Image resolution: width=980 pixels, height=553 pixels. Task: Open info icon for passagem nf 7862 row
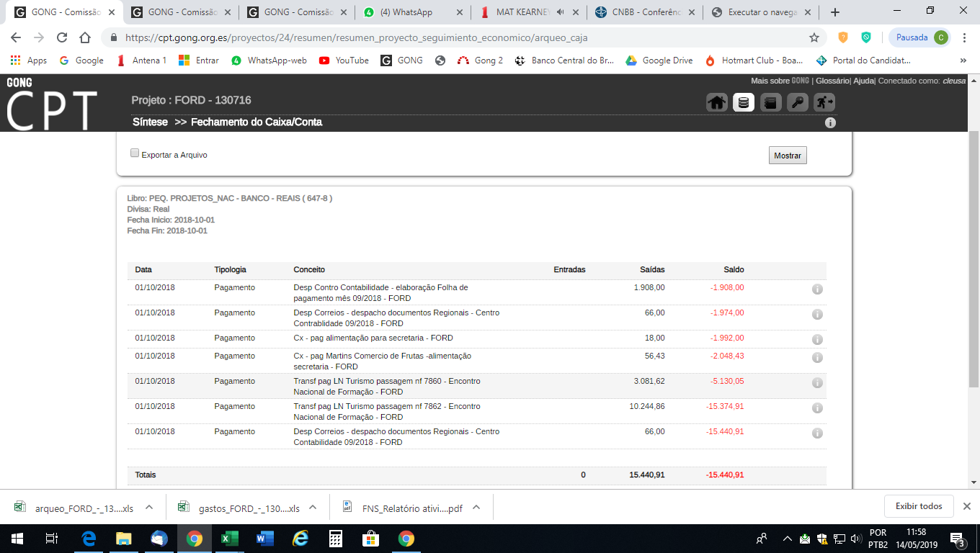point(817,408)
